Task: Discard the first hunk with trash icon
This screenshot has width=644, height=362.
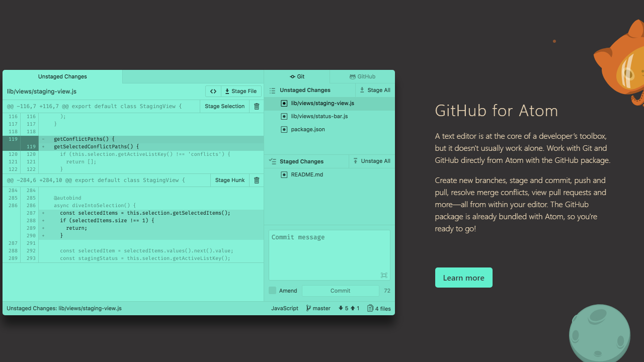Action: (x=257, y=106)
